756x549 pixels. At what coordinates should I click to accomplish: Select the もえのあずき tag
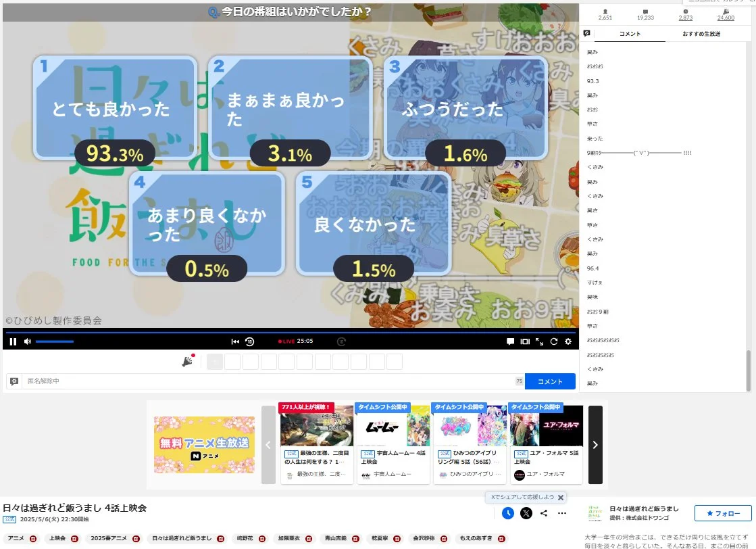tap(476, 538)
